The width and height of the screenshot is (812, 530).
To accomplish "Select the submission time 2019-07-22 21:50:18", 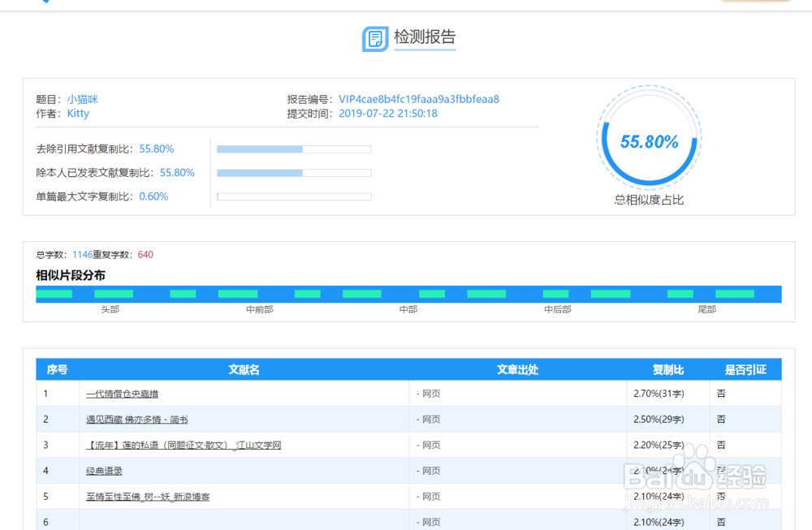I will click(388, 114).
